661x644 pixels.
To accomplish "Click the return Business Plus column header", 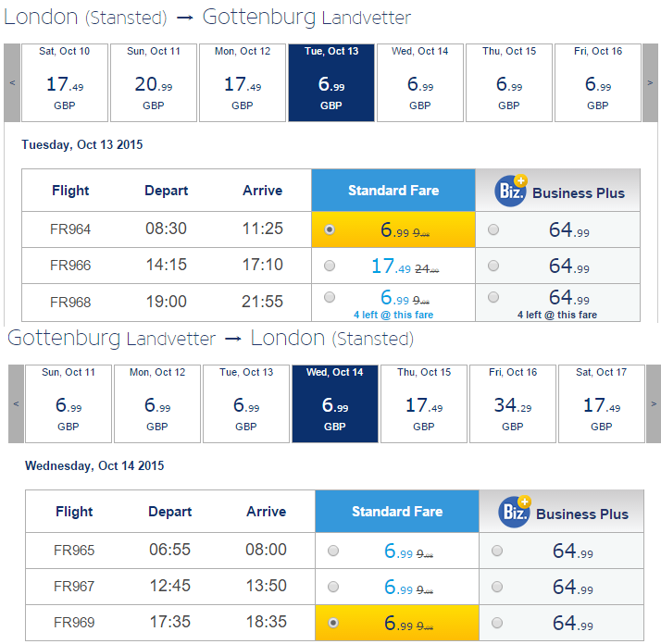I will (561, 512).
